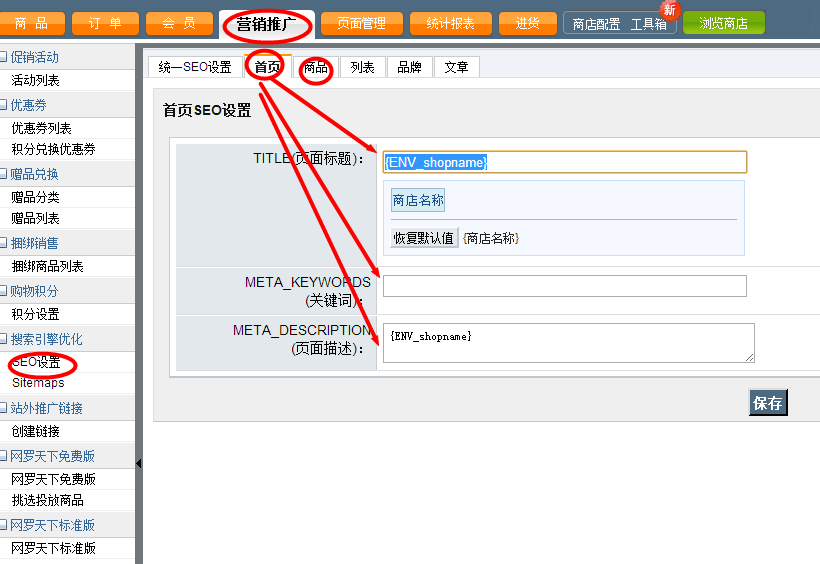Screen dimensions: 820x564
Task: Click the green 浏览商店 button
Action: [x=724, y=23]
